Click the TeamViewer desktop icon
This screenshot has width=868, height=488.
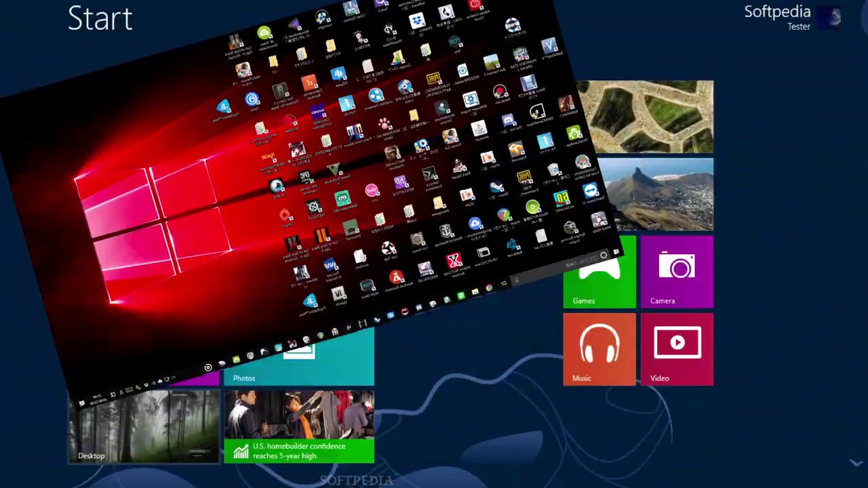[x=591, y=190]
